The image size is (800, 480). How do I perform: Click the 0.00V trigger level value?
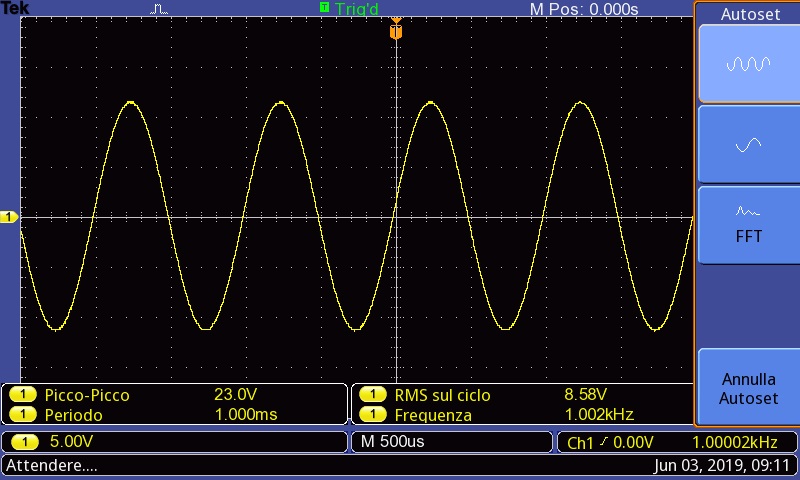(633, 442)
